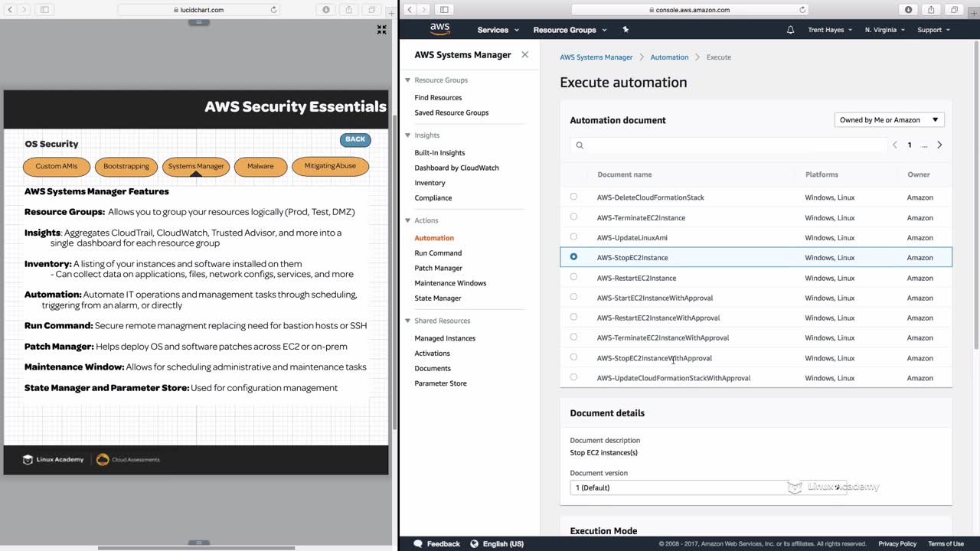Open the Trent Hayes account menu
Image resolution: width=980 pixels, height=551 pixels.
[830, 30]
